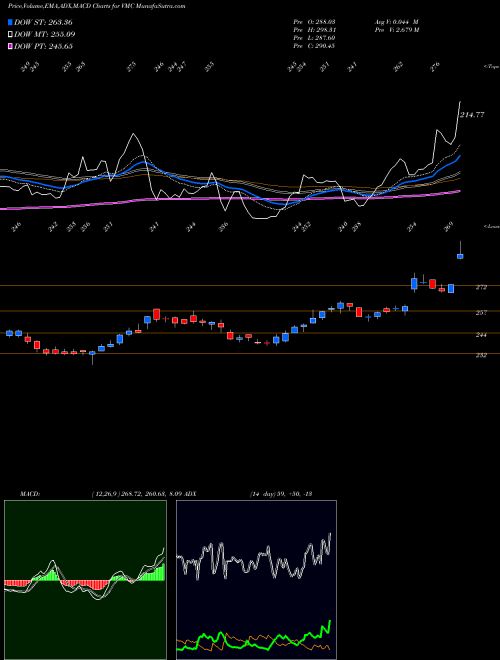
Task: Click the magenta DOW PT legend swatch
Action: pyautogui.click(x=11, y=46)
